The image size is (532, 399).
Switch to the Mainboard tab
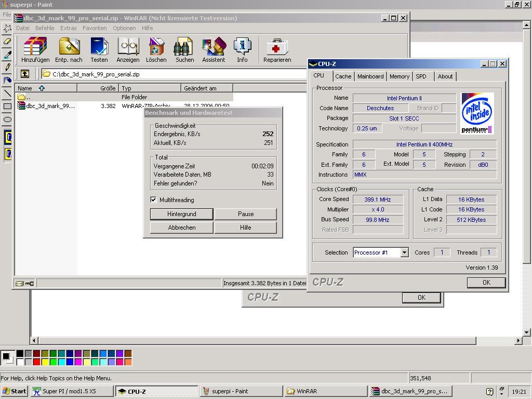pyautogui.click(x=370, y=76)
